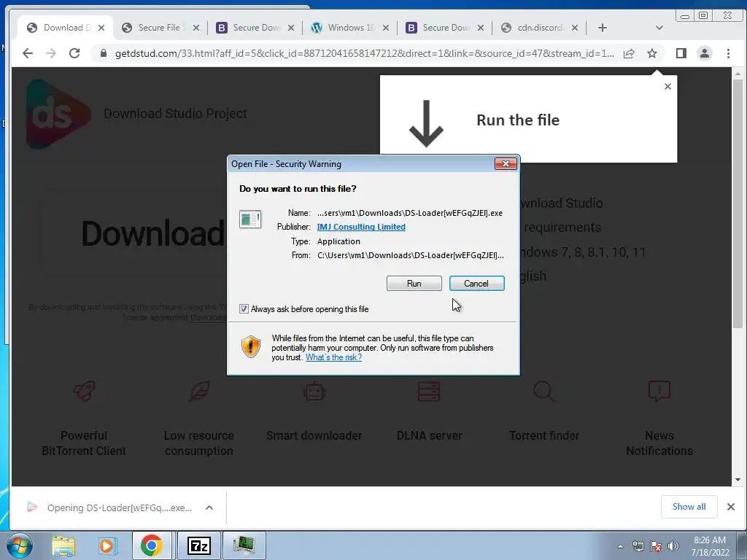Click the network tray icon
747x560 pixels.
pyautogui.click(x=638, y=546)
